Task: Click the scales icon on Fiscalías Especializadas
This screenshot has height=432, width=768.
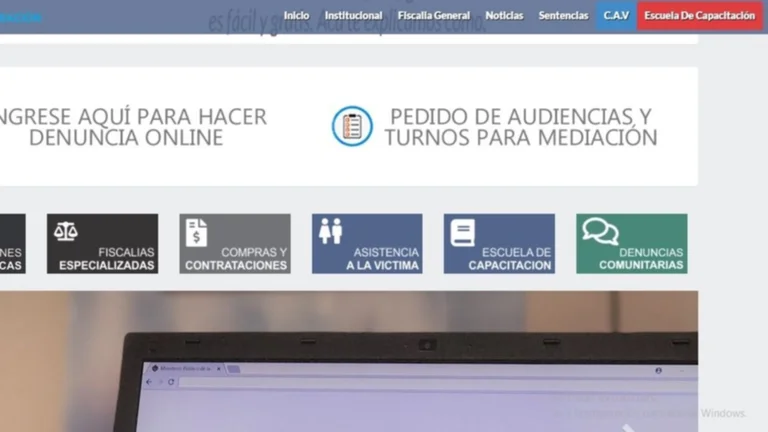Action: pyautogui.click(x=66, y=231)
